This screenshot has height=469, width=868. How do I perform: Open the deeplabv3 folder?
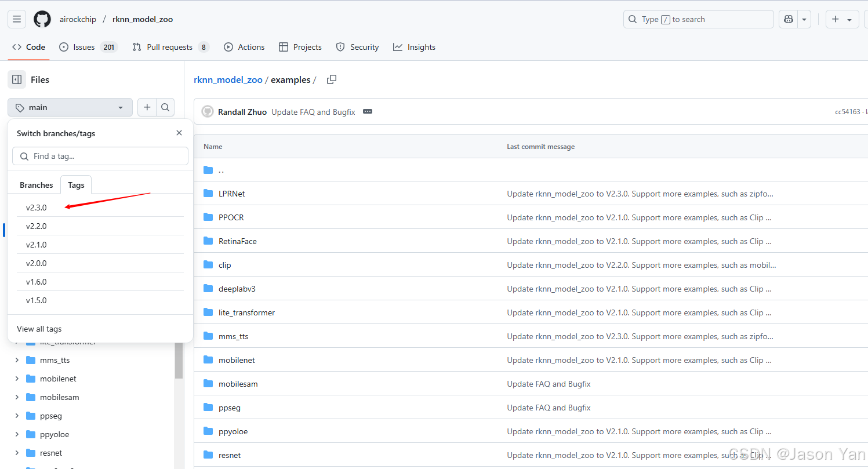[237, 289]
